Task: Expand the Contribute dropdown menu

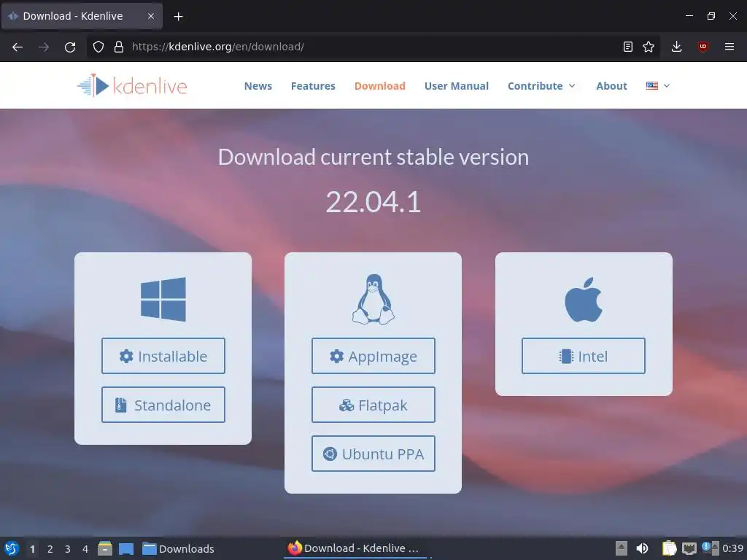Action: [542, 86]
